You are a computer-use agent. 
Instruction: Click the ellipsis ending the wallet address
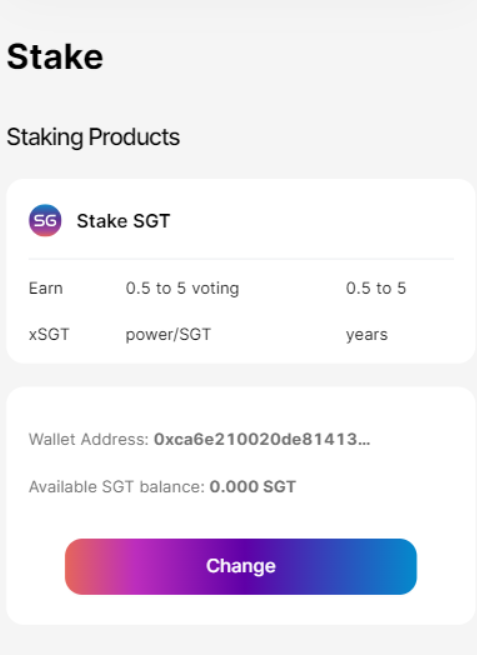(x=364, y=443)
